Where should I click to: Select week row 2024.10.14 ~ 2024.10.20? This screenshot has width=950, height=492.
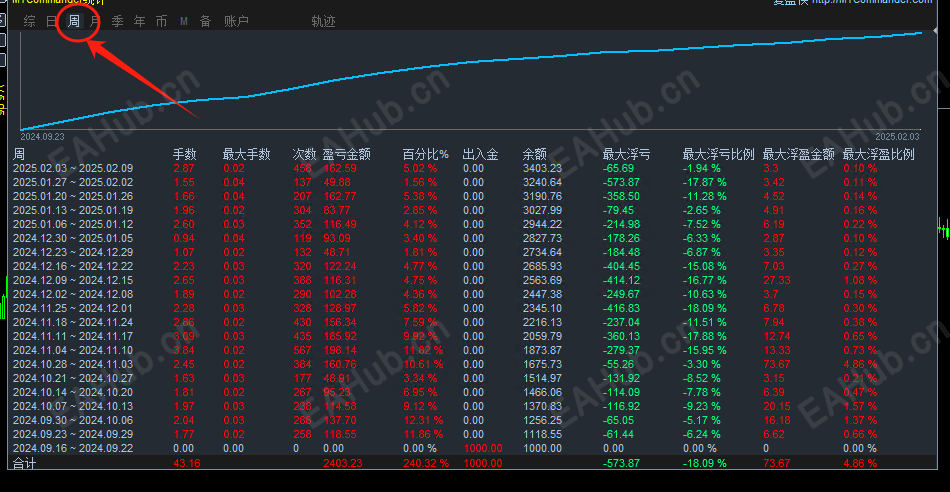point(475,392)
